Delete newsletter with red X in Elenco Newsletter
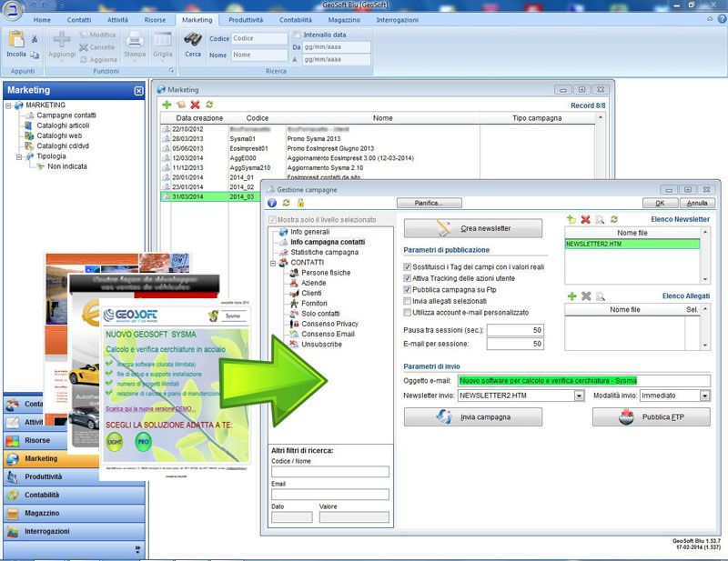The image size is (728, 561). (x=585, y=219)
